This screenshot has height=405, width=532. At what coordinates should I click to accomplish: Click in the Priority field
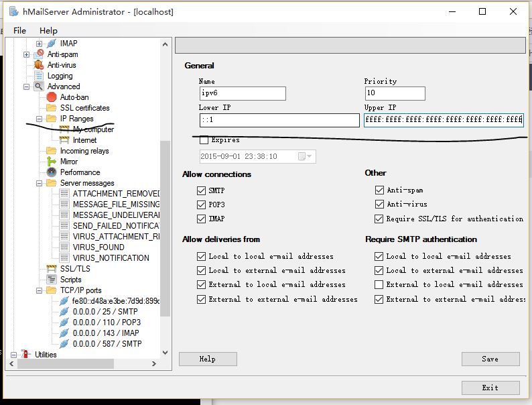[395, 93]
